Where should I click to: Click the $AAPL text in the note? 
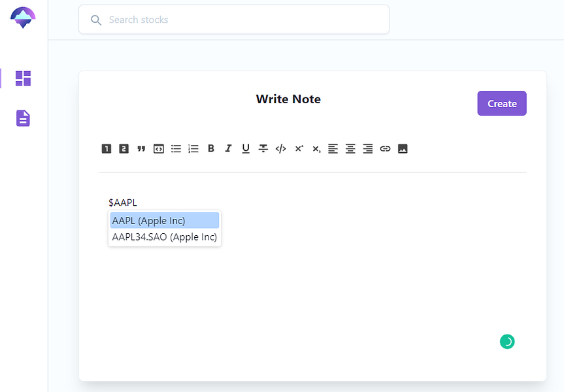pyautogui.click(x=123, y=203)
